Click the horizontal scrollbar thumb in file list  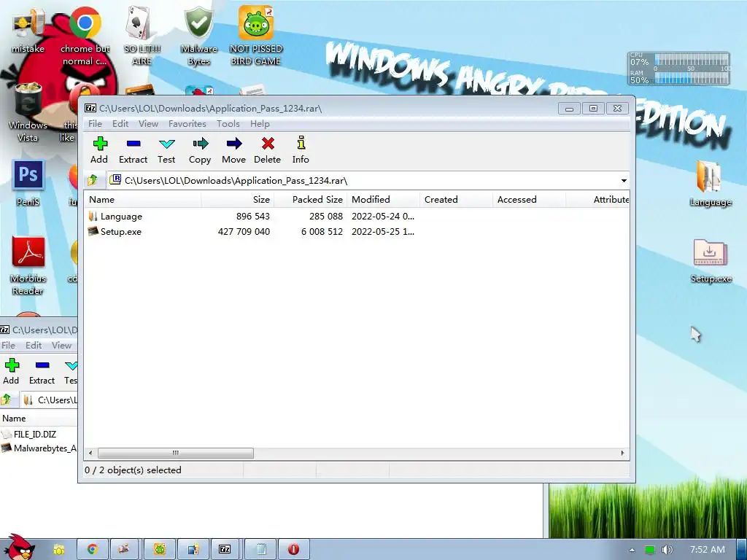tap(175, 453)
